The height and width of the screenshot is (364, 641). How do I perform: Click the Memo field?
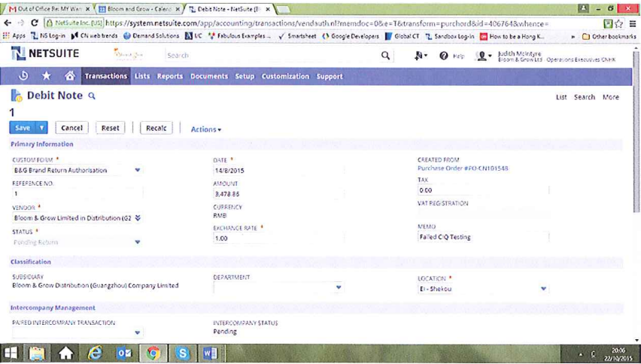483,237
